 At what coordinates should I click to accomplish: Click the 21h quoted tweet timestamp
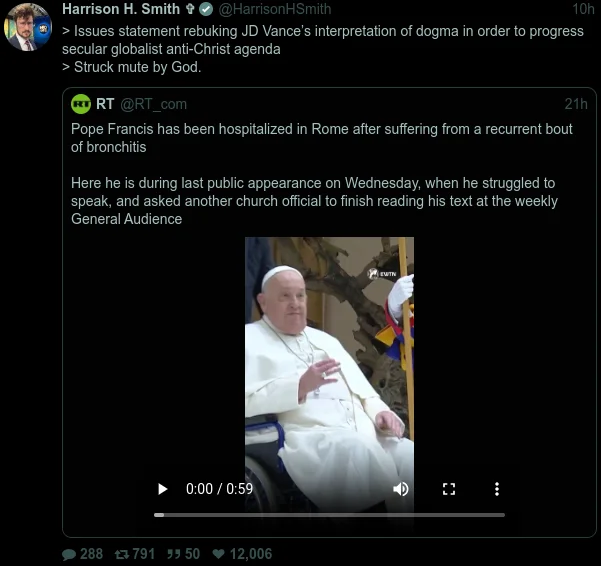coord(575,104)
